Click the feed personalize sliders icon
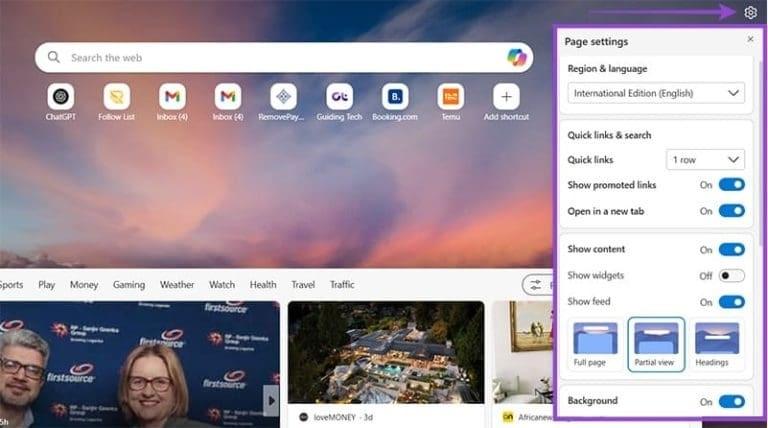The height and width of the screenshot is (428, 768). coord(536,285)
